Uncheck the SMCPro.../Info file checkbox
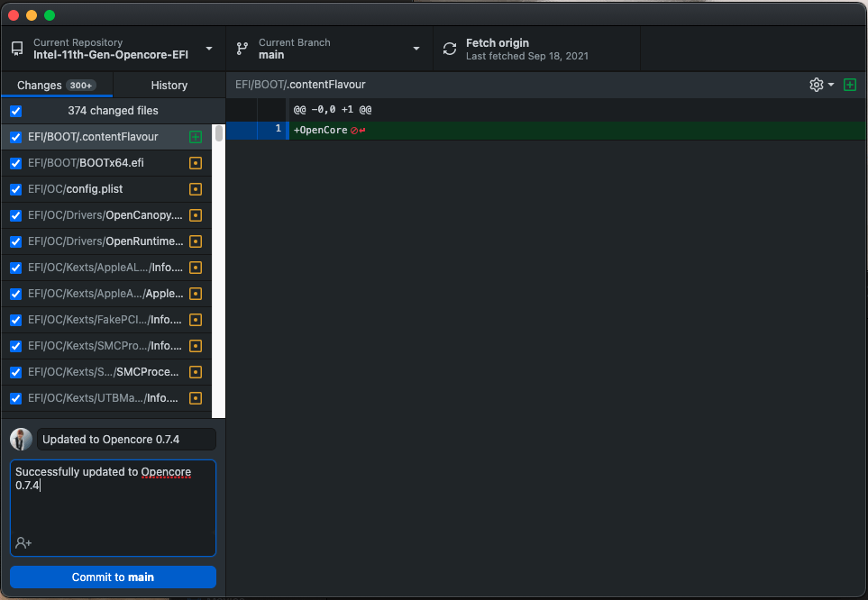Image resolution: width=868 pixels, height=600 pixels. tap(16, 346)
